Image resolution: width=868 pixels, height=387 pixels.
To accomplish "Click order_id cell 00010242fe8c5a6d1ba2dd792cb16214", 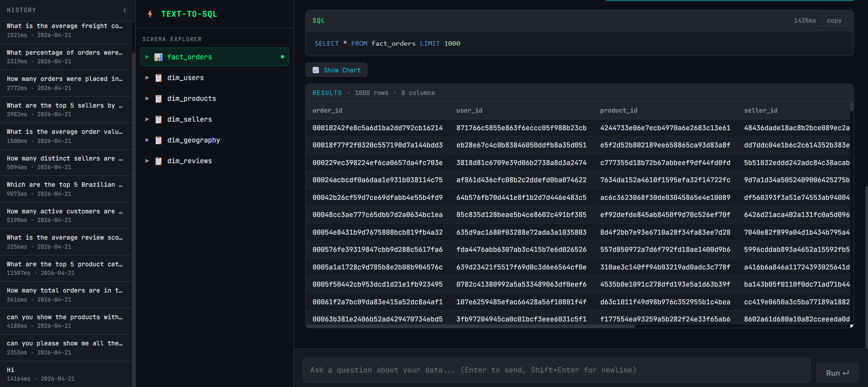I will coord(378,128).
